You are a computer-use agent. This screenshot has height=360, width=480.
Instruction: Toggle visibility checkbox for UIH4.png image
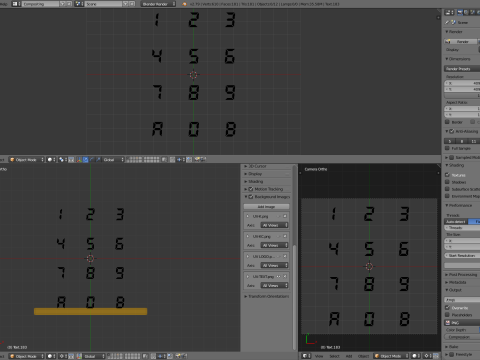[x=285, y=216]
